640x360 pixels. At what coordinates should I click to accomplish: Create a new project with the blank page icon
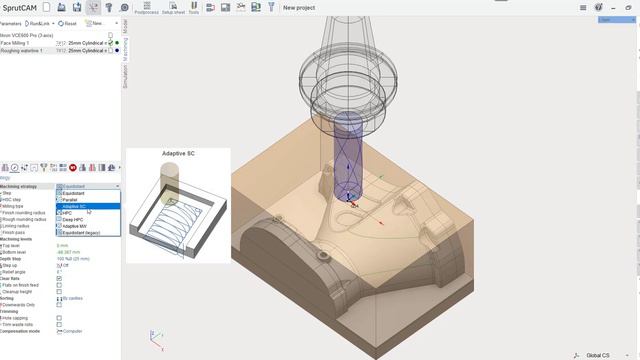click(x=47, y=7)
